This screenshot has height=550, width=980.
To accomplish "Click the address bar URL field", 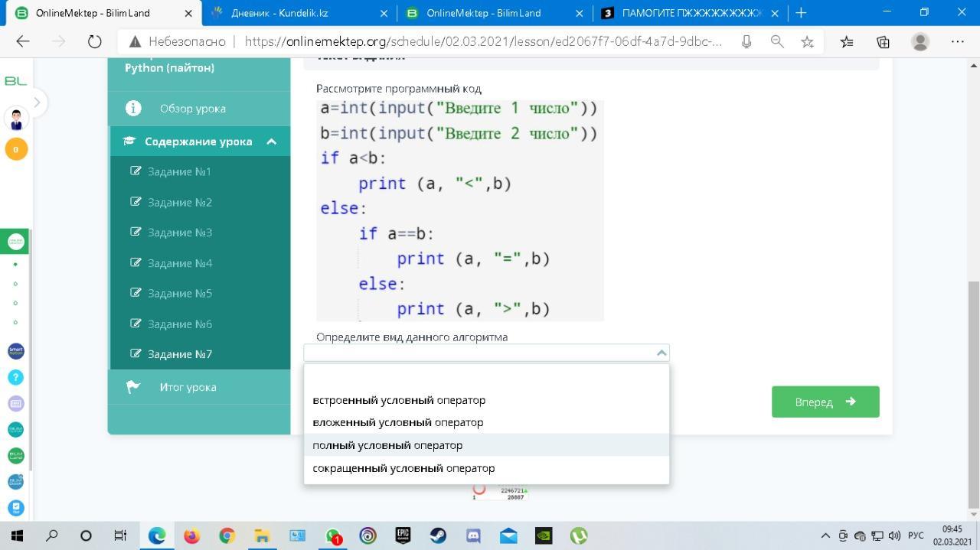I will [x=482, y=42].
